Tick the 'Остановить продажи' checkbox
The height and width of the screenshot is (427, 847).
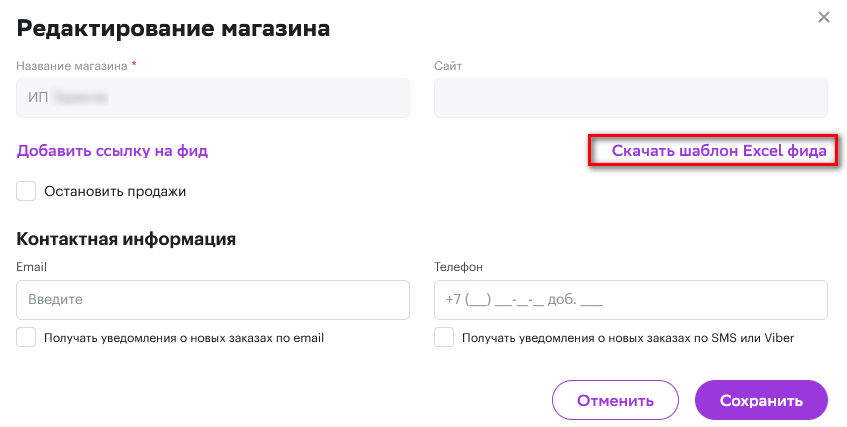[x=26, y=191]
